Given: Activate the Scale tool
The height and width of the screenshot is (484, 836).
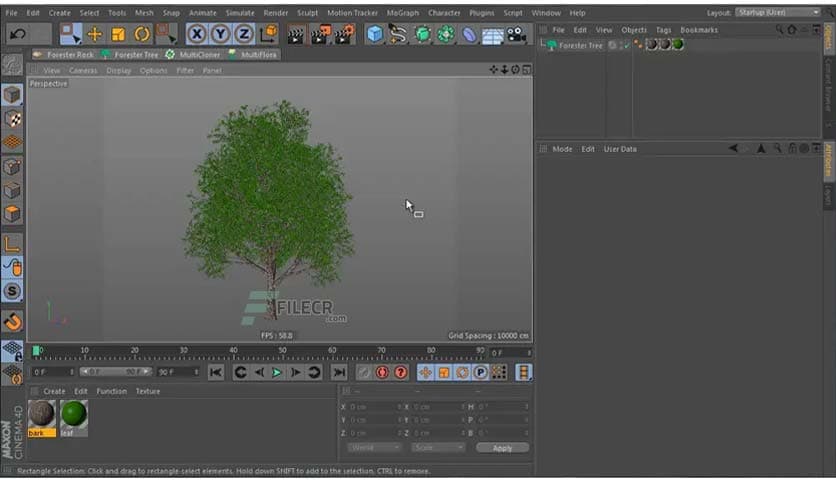Looking at the screenshot, I should [118, 34].
